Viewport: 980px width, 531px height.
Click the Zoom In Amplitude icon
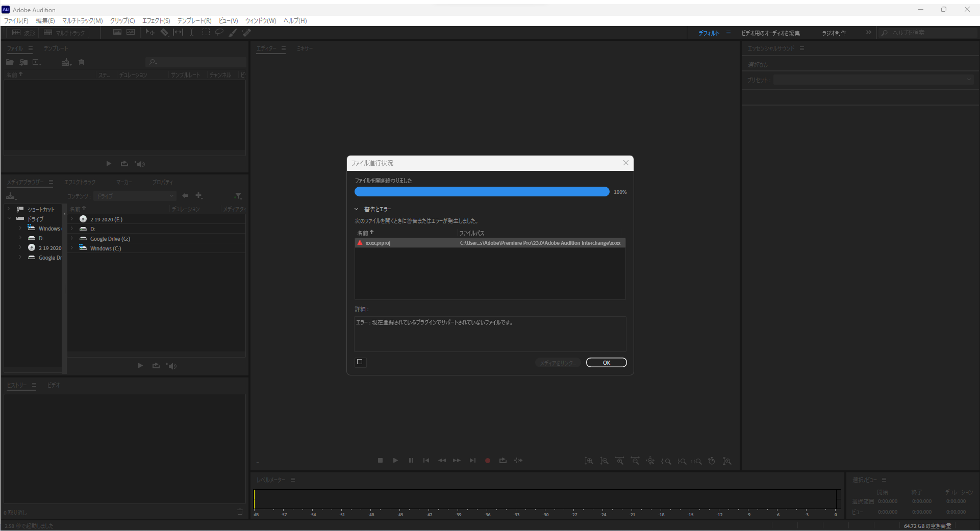pyautogui.click(x=589, y=461)
